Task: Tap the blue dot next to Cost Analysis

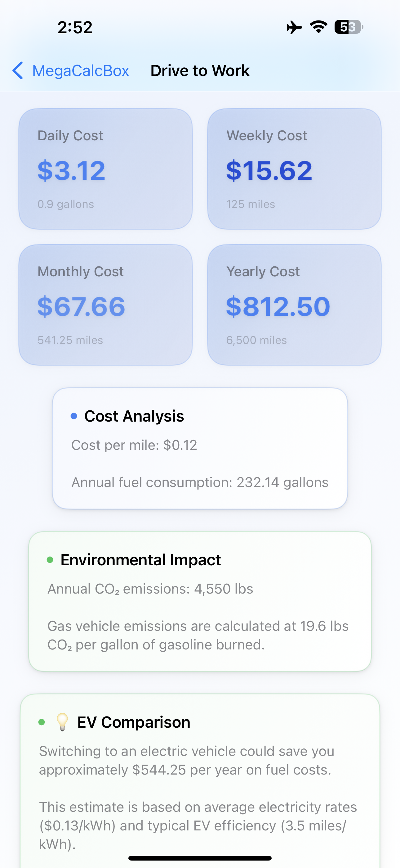Action: [74, 416]
